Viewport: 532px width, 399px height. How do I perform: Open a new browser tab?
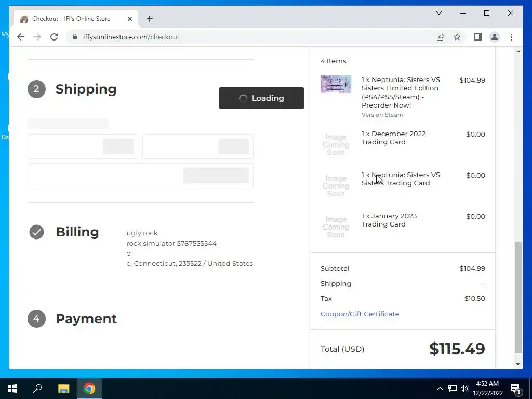(x=150, y=19)
